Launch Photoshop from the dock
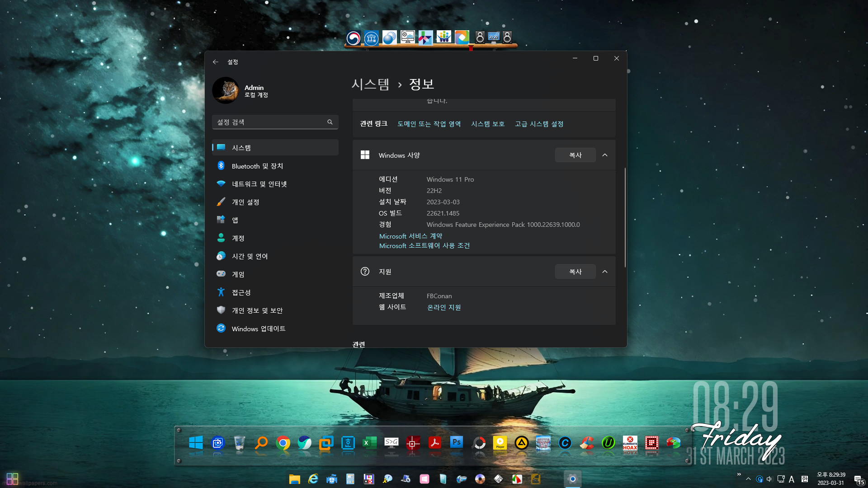This screenshot has width=868, height=488. coord(456,443)
